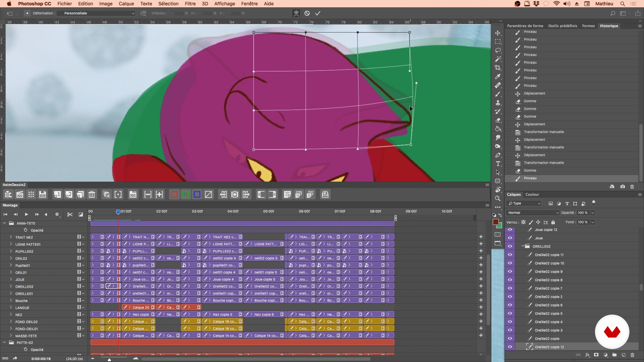Toggle lock transparent pixels
Screen dimensions: 644x362
click(x=523, y=222)
